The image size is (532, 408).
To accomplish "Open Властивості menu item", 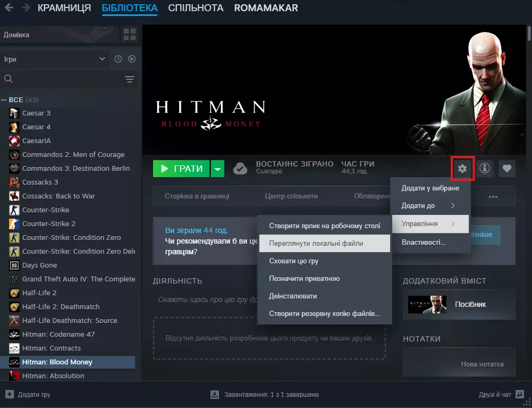I will [430, 242].
